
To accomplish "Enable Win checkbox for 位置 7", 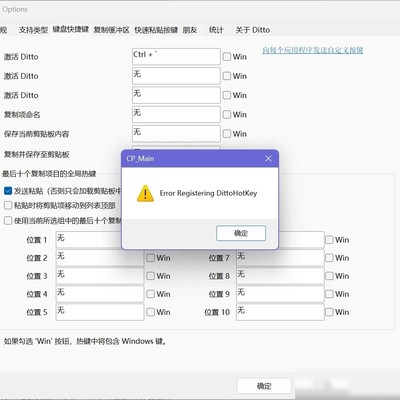I will pyautogui.click(x=329, y=258).
